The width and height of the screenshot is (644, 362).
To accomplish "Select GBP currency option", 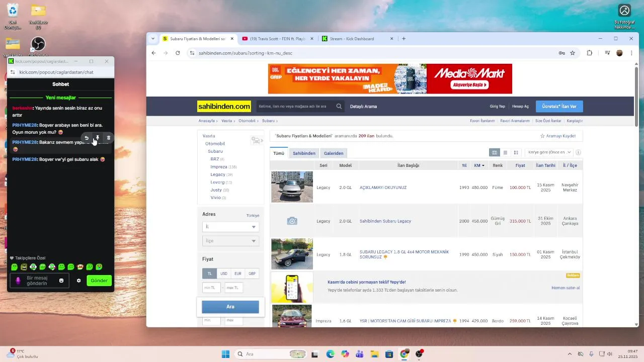I will (252, 274).
